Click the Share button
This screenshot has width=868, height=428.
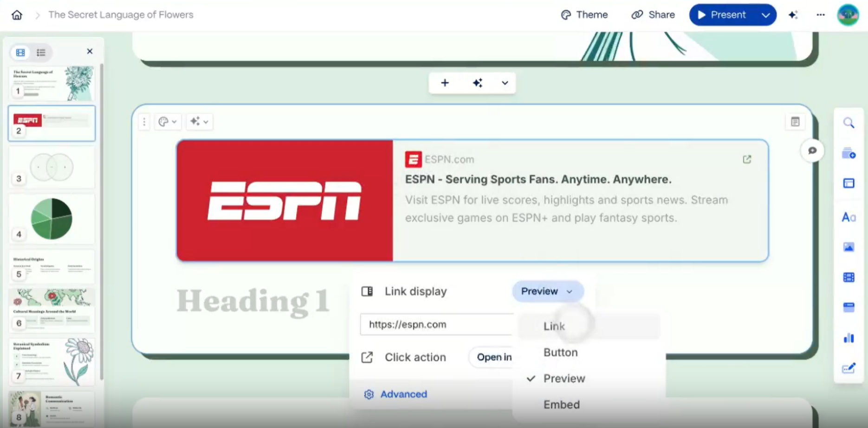[x=653, y=15]
